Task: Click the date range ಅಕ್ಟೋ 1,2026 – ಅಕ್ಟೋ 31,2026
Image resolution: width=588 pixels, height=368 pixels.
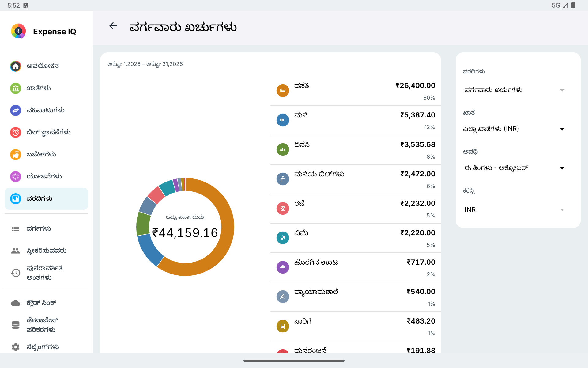Action: [145, 64]
